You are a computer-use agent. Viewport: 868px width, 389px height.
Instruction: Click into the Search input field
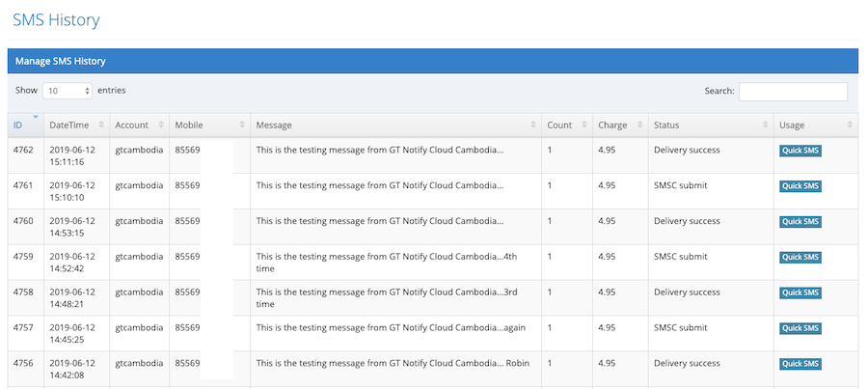point(793,92)
